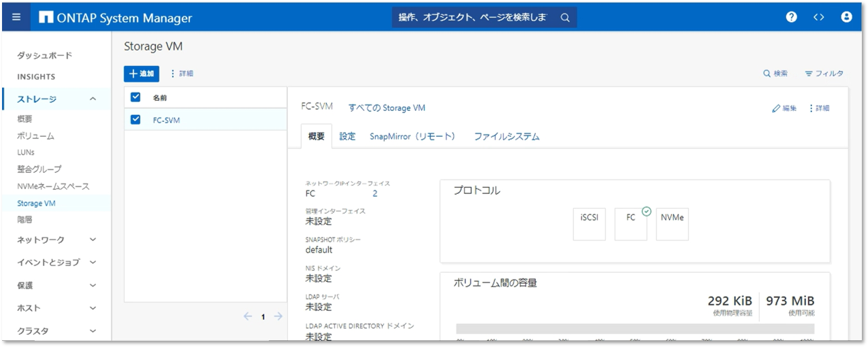
Task: Open Tiers in the sidebar
Action: (x=25, y=220)
